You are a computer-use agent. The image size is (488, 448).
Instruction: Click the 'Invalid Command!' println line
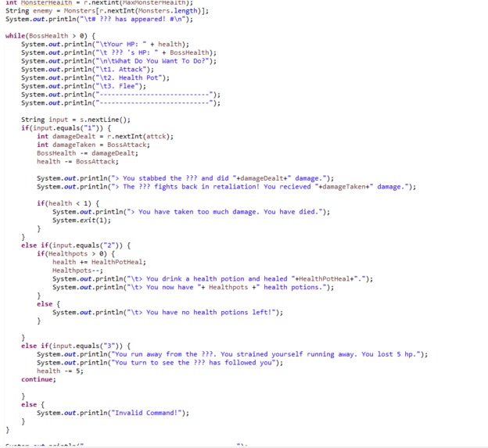click(113, 413)
